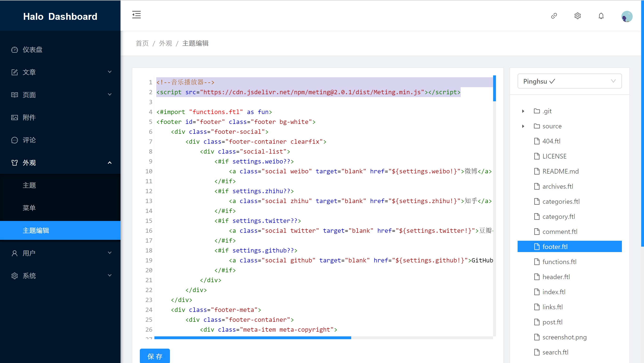Click the editor horizontal scrollbar thumb
Viewport: 644px width, 363px height.
[x=253, y=338]
